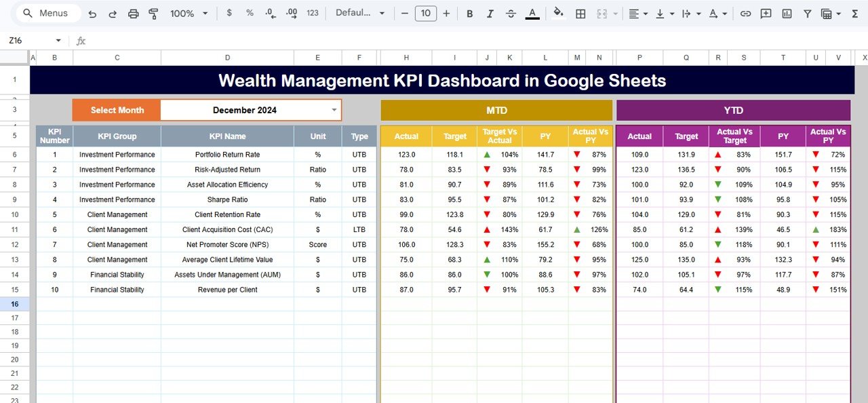The image size is (868, 403).
Task: Click the Insert comment icon
Action: point(766,13)
